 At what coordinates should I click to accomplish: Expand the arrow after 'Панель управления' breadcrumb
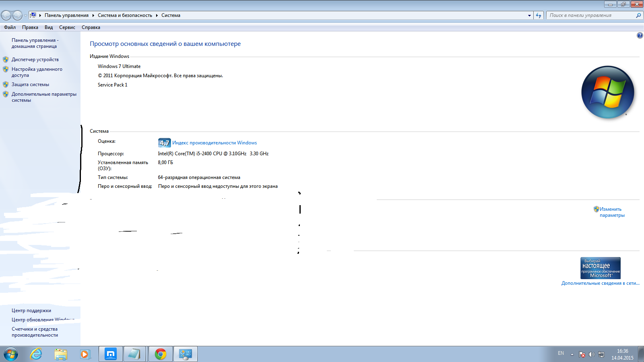(x=93, y=15)
